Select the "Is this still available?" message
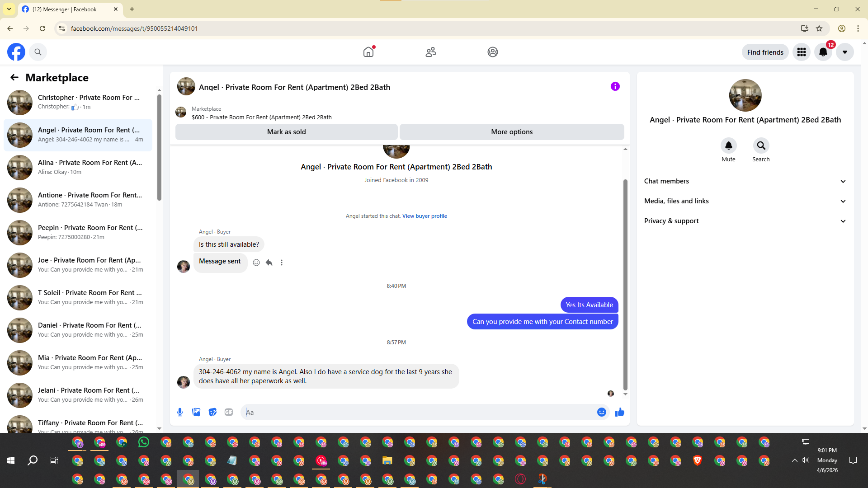This screenshot has height=488, width=868. click(229, 244)
